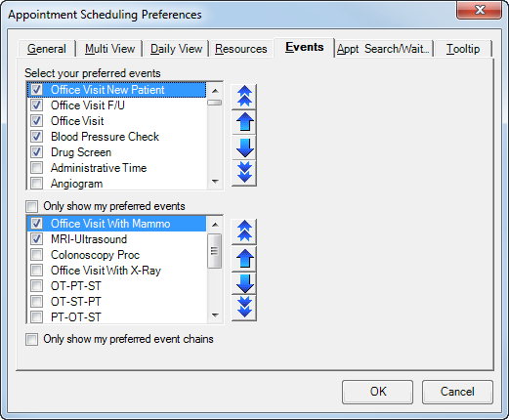Move selected event chain to bottom
509x420 pixels.
[244, 308]
